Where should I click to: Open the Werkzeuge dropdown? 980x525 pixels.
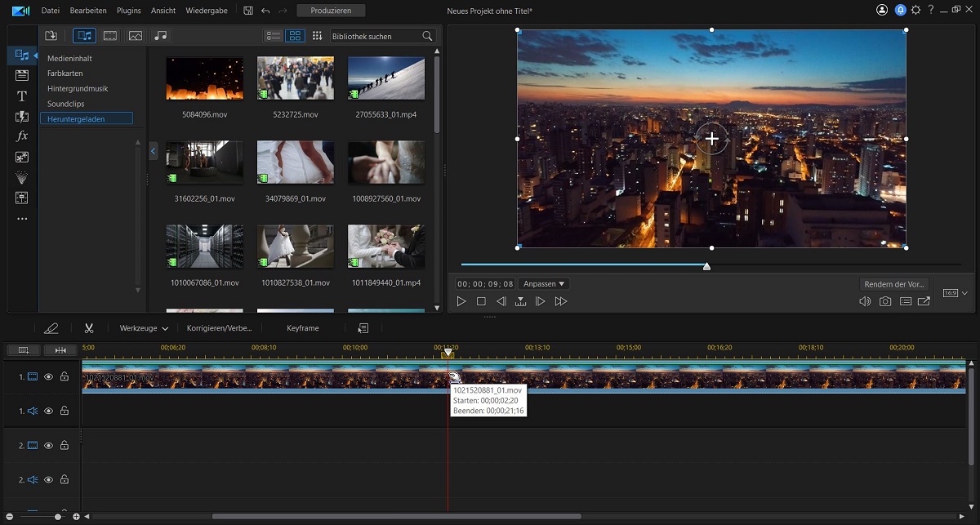(x=144, y=328)
